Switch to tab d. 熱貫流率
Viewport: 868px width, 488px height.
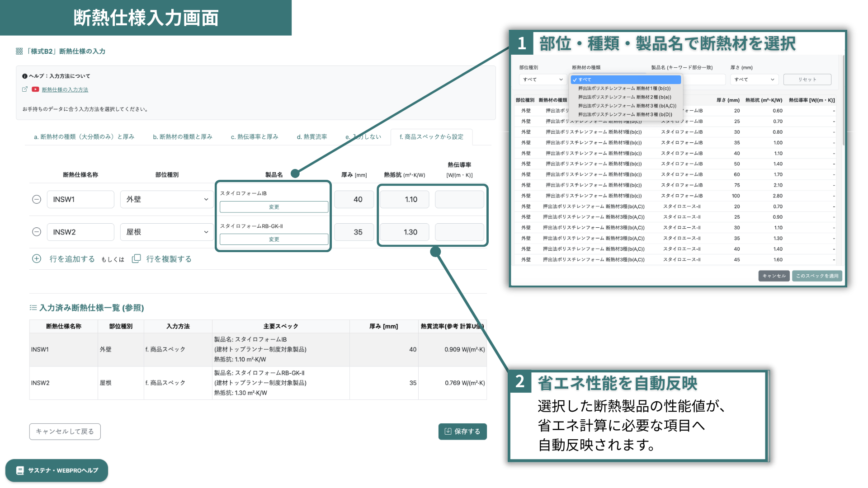(x=311, y=136)
